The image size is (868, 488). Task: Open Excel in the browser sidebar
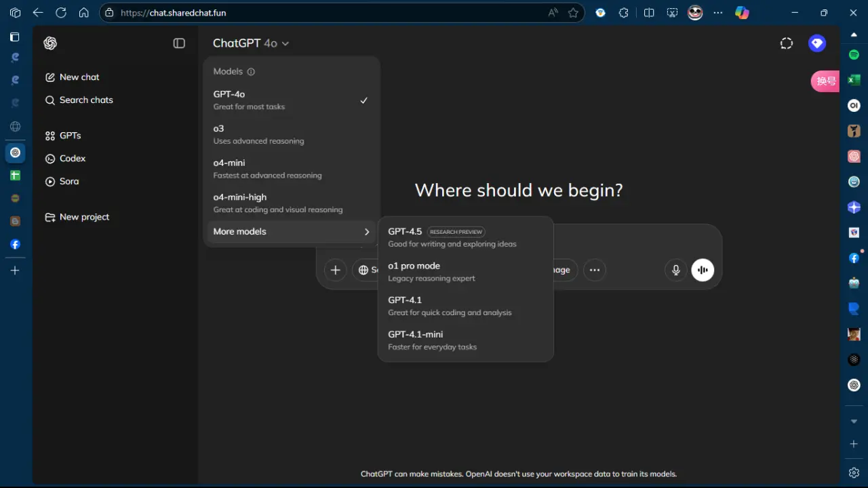[x=854, y=80]
